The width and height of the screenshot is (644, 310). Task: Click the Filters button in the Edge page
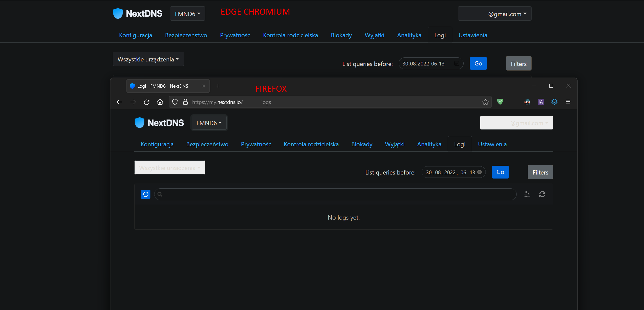[x=518, y=64]
